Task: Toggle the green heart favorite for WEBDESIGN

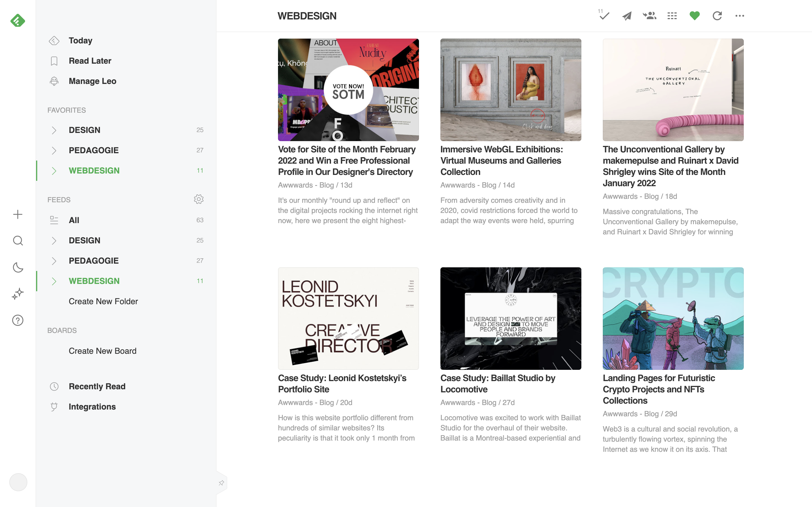Action: [694, 16]
